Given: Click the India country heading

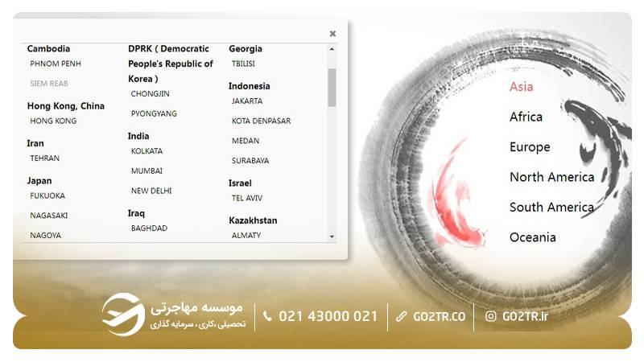Looking at the screenshot, I should (x=138, y=136).
